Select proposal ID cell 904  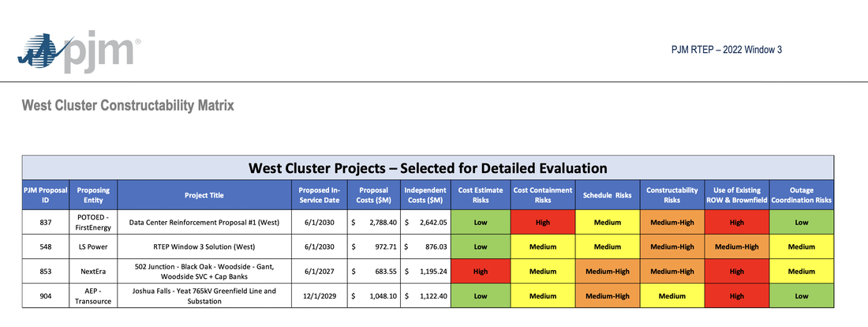(x=46, y=295)
